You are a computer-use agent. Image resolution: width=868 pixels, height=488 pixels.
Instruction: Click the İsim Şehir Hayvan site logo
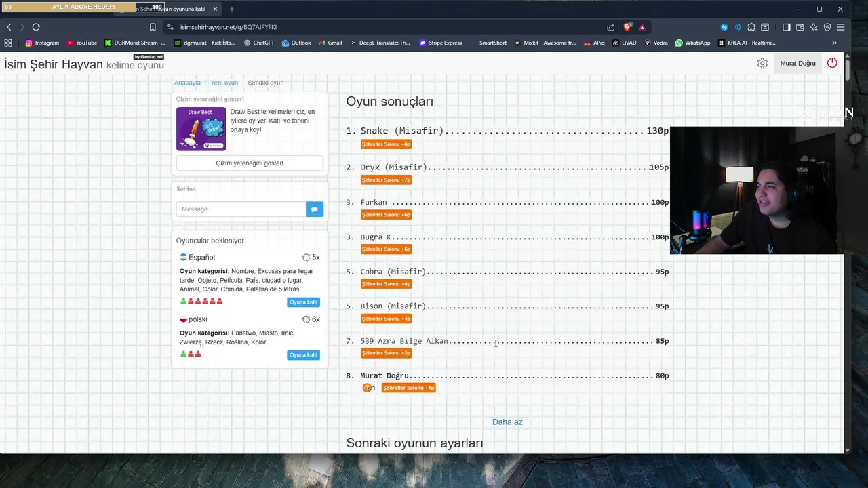84,65
